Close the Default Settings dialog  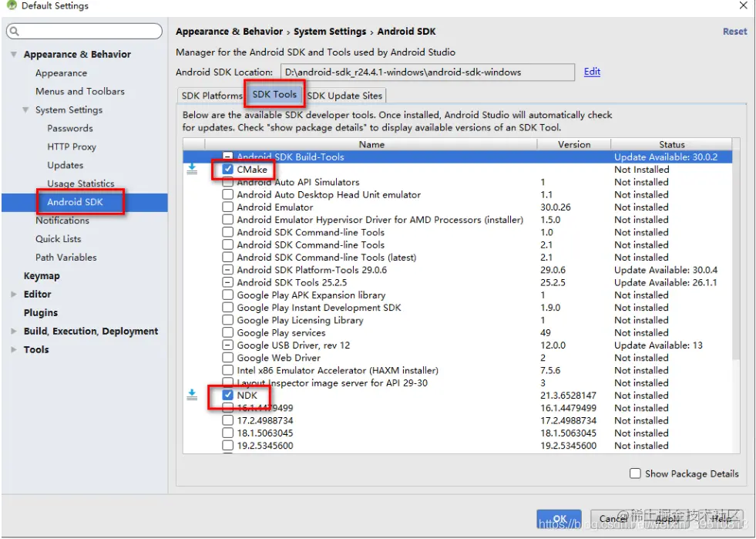pos(744,6)
